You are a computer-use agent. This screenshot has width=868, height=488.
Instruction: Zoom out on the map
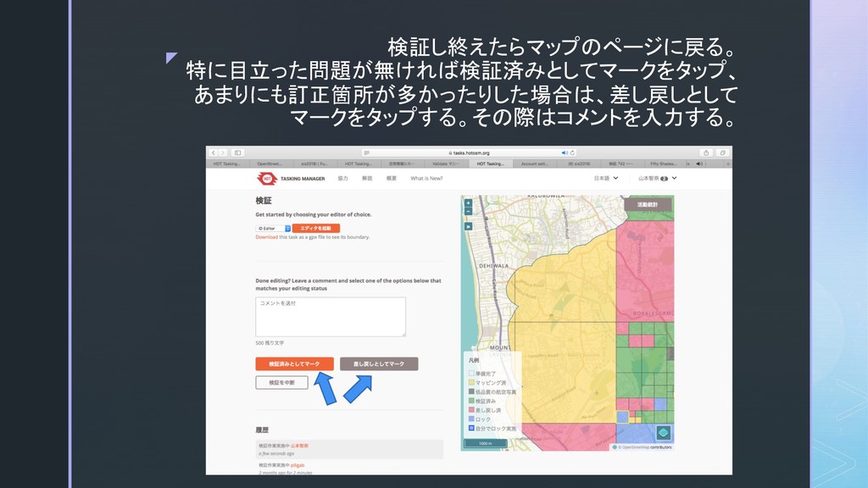click(x=468, y=211)
